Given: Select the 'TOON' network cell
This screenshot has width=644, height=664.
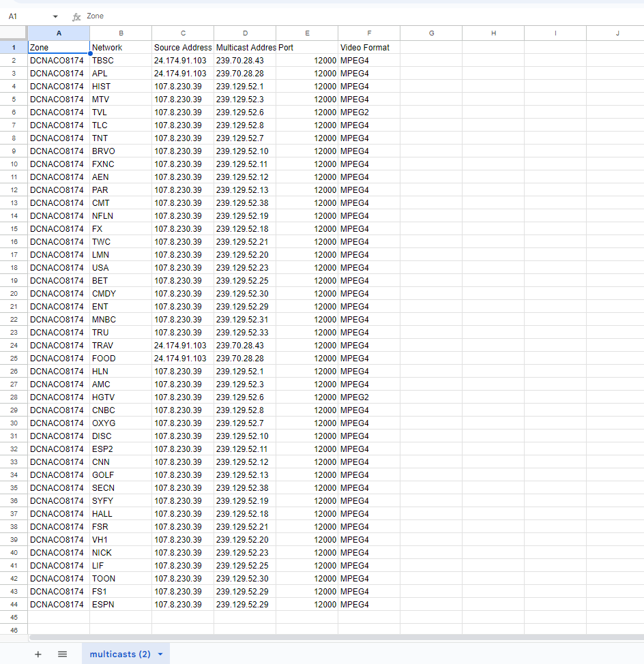Looking at the screenshot, I should coord(121,579).
